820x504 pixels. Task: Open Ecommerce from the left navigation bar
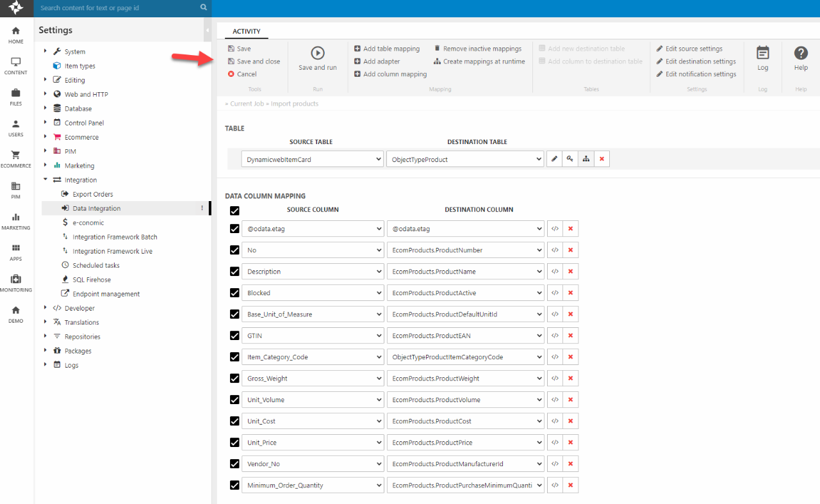tap(16, 159)
